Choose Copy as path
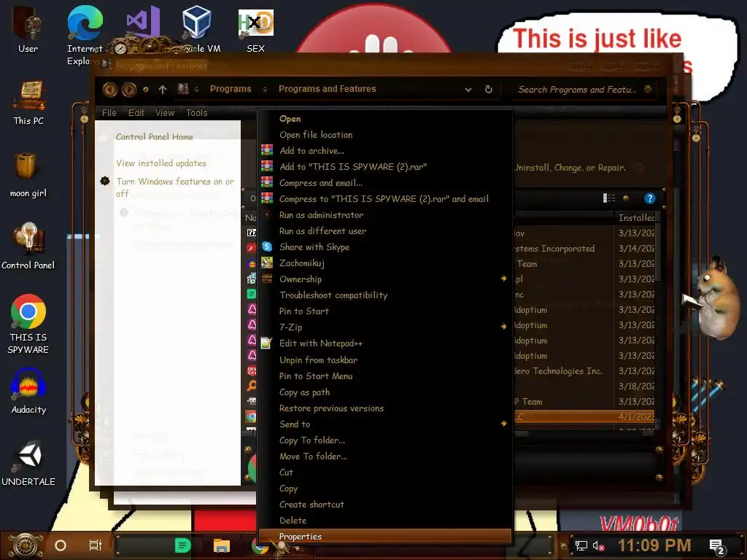 point(385,392)
